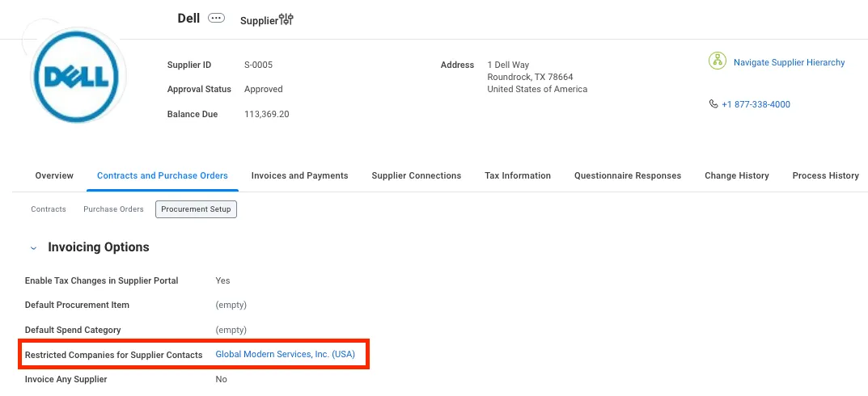Select the Purchase Orders sub-tab

point(113,209)
